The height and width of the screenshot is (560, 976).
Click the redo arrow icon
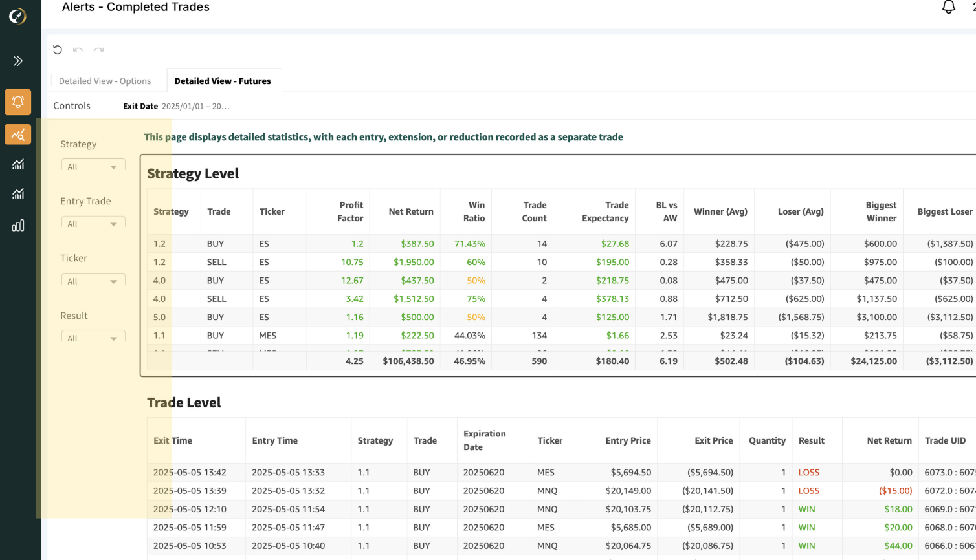(x=98, y=50)
